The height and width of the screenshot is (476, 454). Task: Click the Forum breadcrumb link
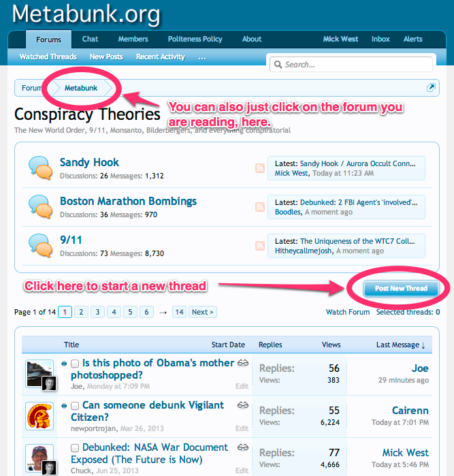pyautogui.click(x=32, y=88)
